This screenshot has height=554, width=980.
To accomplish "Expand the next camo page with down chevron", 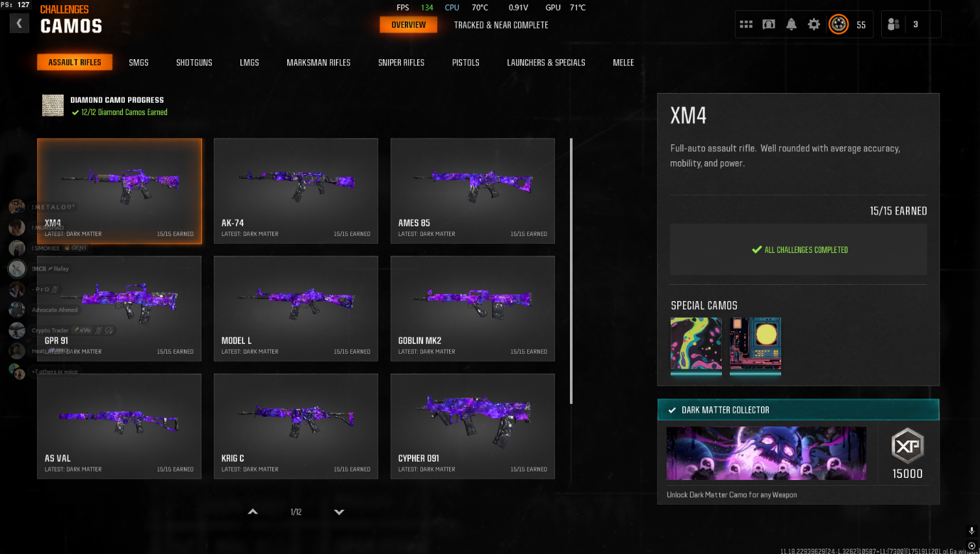I will [339, 512].
